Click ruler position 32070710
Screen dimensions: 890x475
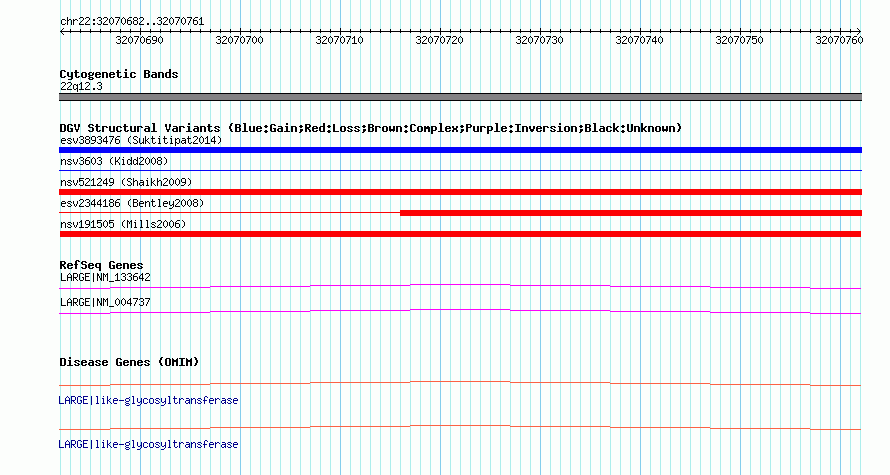coord(339,40)
